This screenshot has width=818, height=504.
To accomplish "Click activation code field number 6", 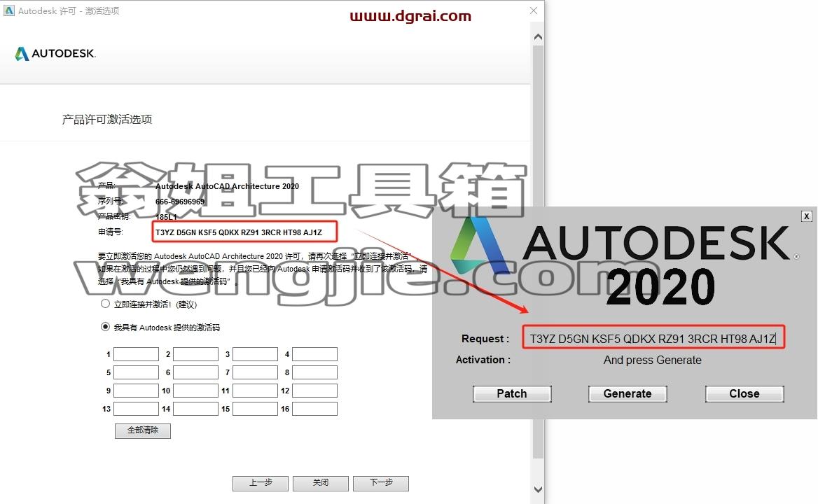I will coord(195,372).
